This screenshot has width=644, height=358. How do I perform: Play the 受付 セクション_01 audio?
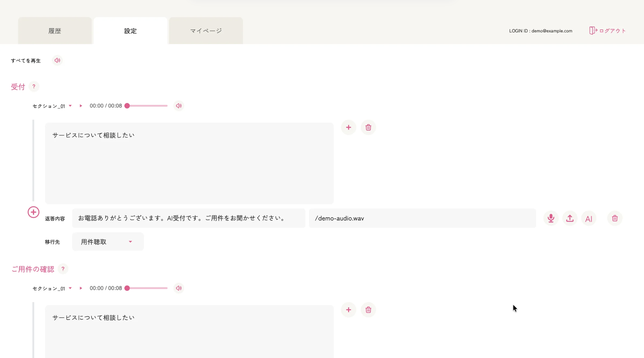coord(81,106)
